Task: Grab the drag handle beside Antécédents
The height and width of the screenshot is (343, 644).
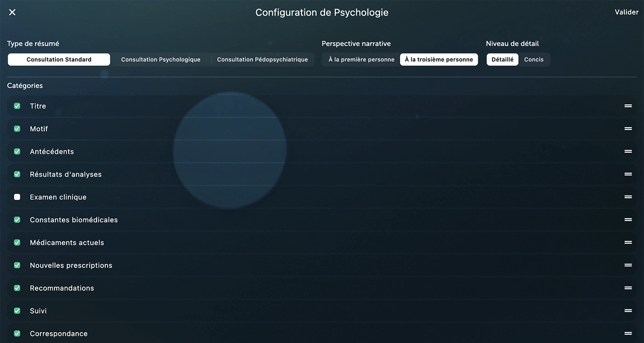Action: pyautogui.click(x=628, y=151)
